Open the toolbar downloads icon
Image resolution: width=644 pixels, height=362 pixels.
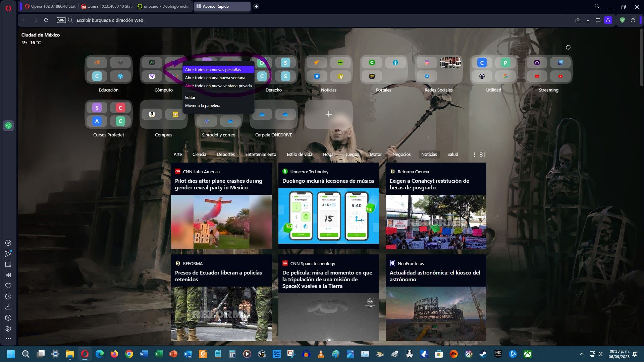[588, 20]
